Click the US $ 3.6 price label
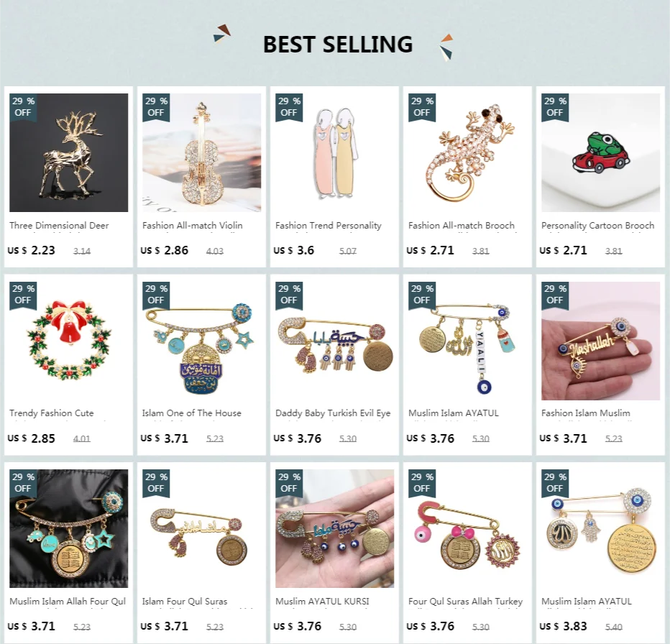Screen dimensions: 670x644 tap(294, 250)
